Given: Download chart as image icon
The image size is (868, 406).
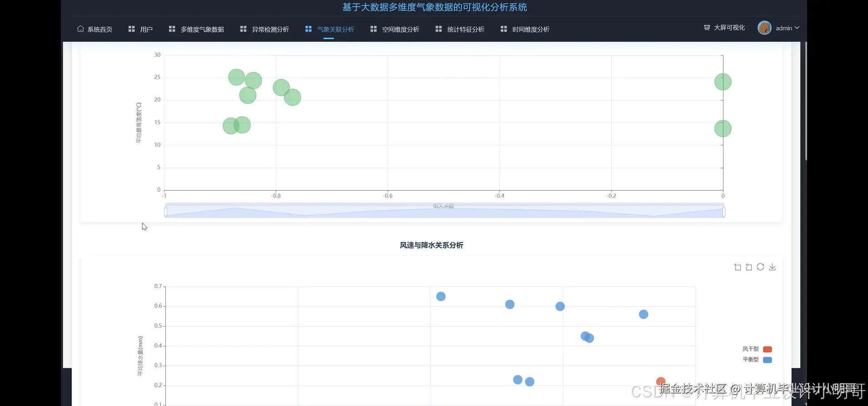Looking at the screenshot, I should point(772,267).
